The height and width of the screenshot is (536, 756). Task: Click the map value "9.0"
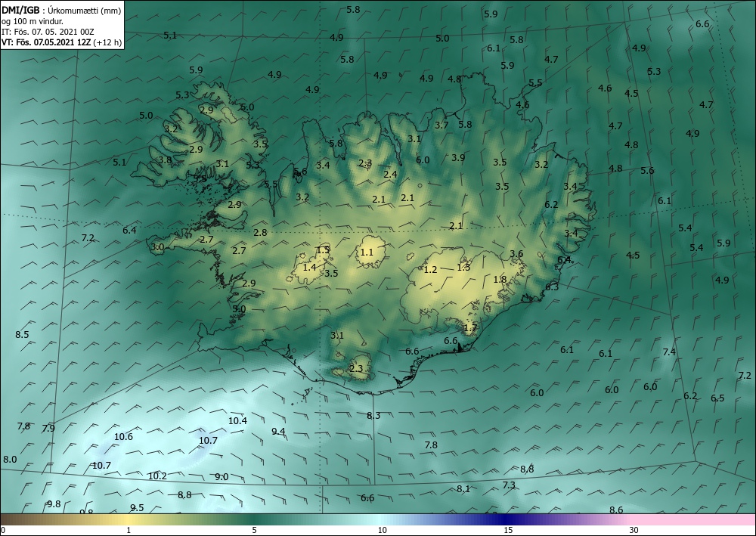coord(222,477)
